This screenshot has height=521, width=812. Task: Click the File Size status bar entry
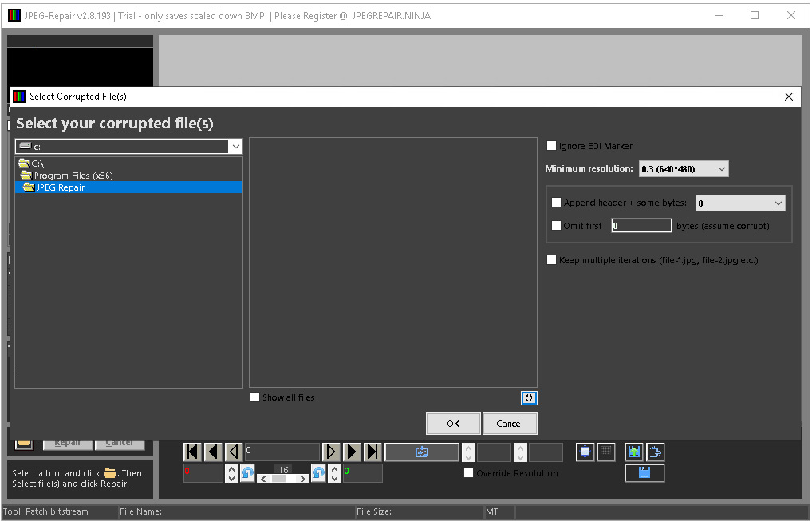pyautogui.click(x=374, y=511)
